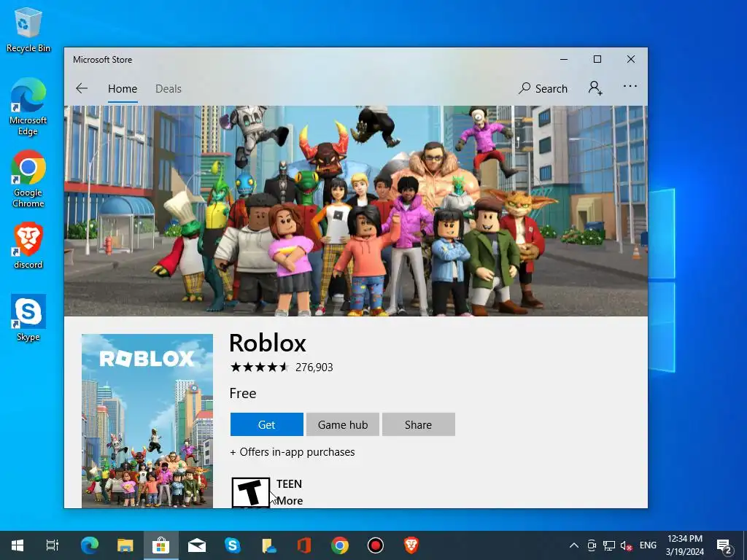The image size is (747, 560).
Task: Open the Store's three-dot more menu
Action: (x=630, y=87)
